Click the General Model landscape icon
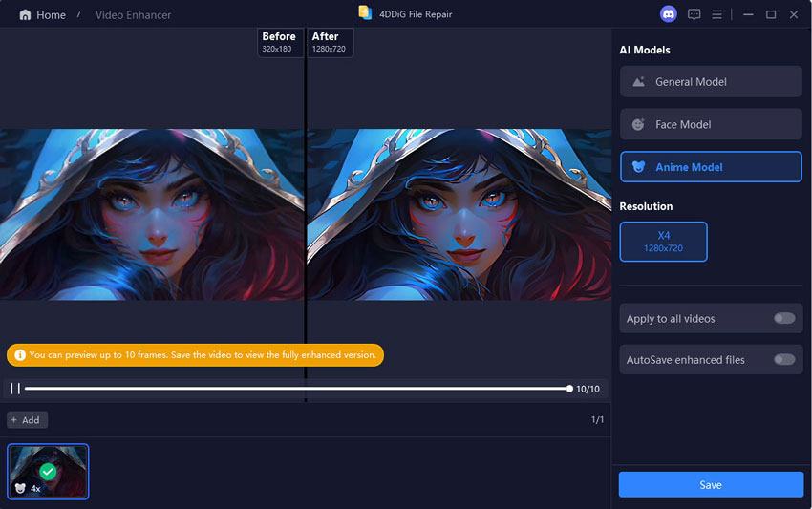The height and width of the screenshot is (509, 812). coord(638,82)
